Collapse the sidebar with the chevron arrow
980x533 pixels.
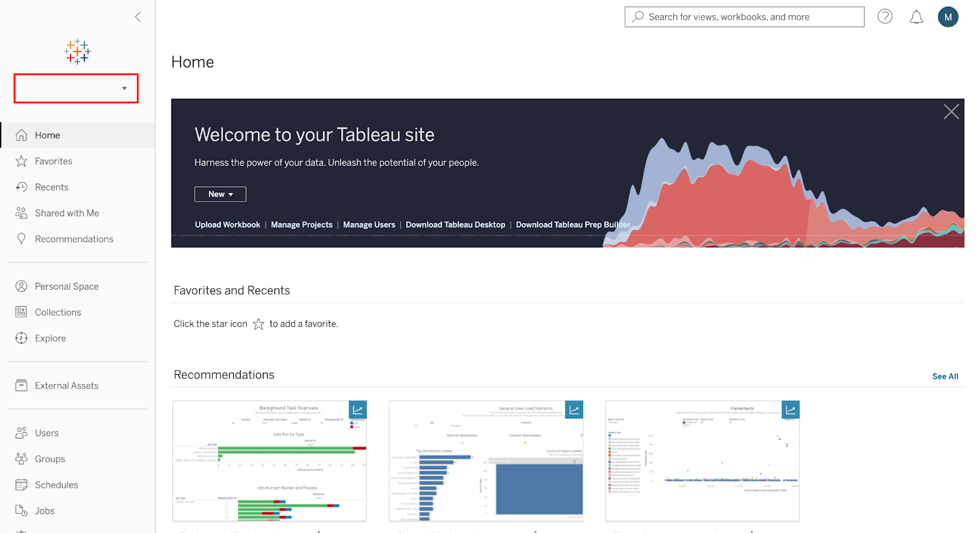138,17
